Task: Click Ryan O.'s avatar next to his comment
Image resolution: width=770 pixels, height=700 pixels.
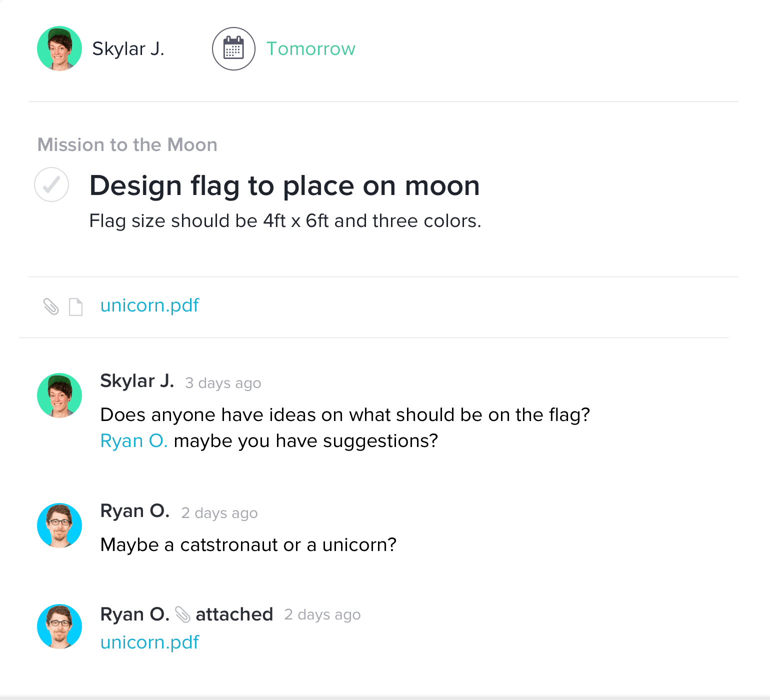Action: pos(59,525)
